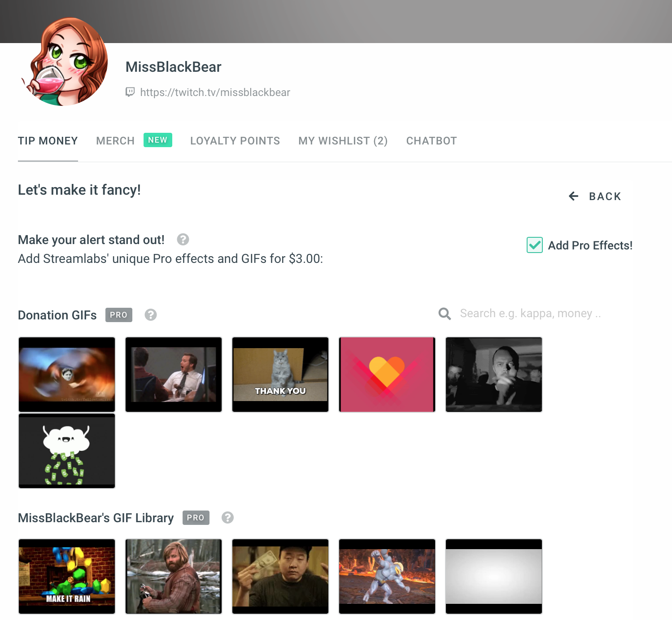Toggle the Add Pro Effects checkbox

tap(535, 245)
